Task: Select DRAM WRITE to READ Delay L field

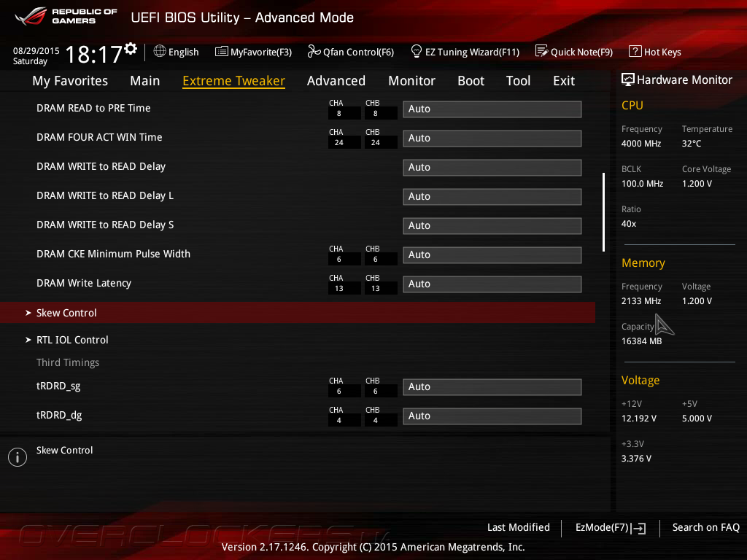Action: click(492, 197)
